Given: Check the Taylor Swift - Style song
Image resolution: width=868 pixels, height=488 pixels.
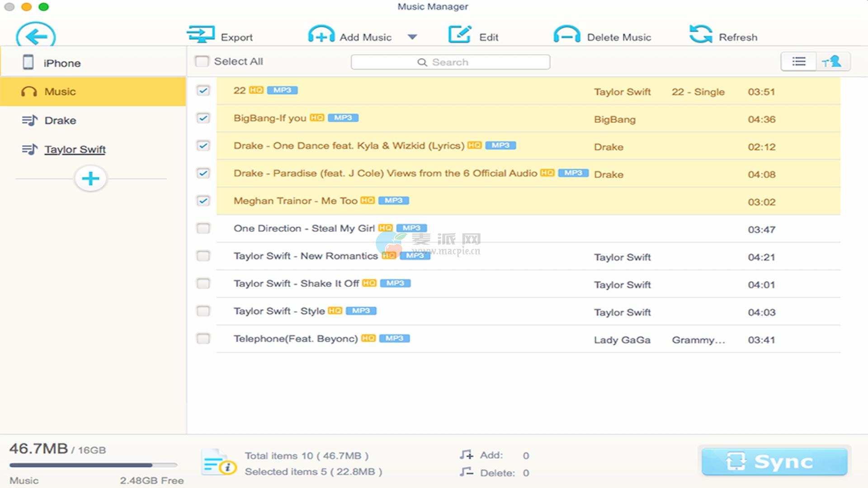Looking at the screenshot, I should click(x=203, y=311).
